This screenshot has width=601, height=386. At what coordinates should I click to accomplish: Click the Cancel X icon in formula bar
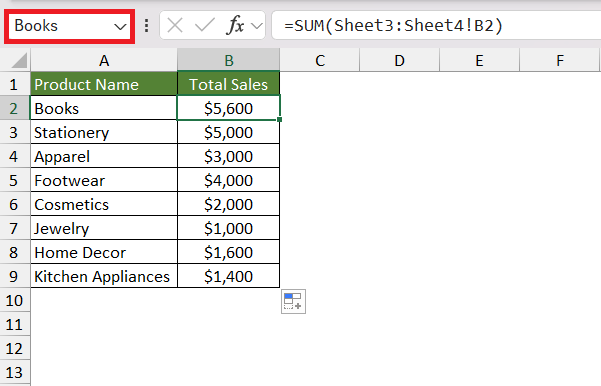(175, 26)
